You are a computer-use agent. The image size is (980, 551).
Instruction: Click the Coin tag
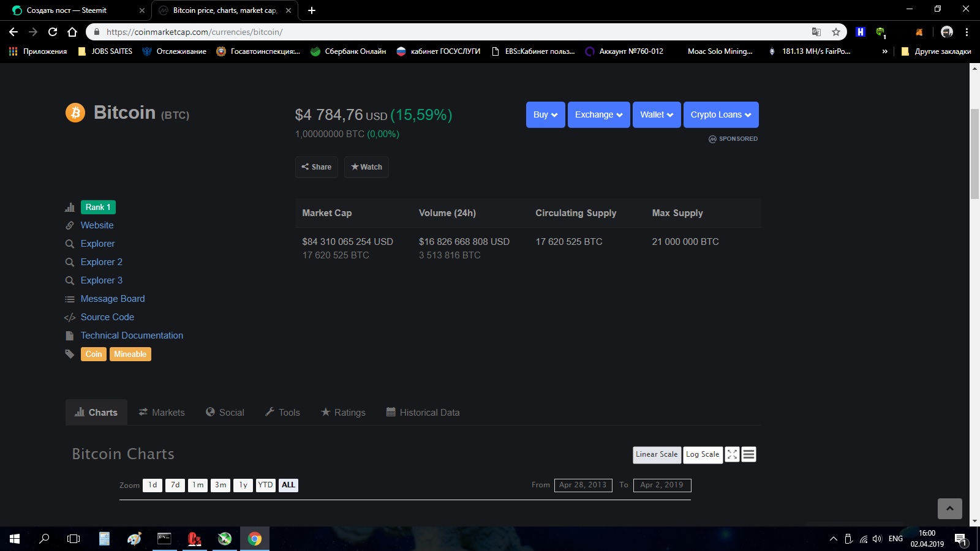click(94, 354)
